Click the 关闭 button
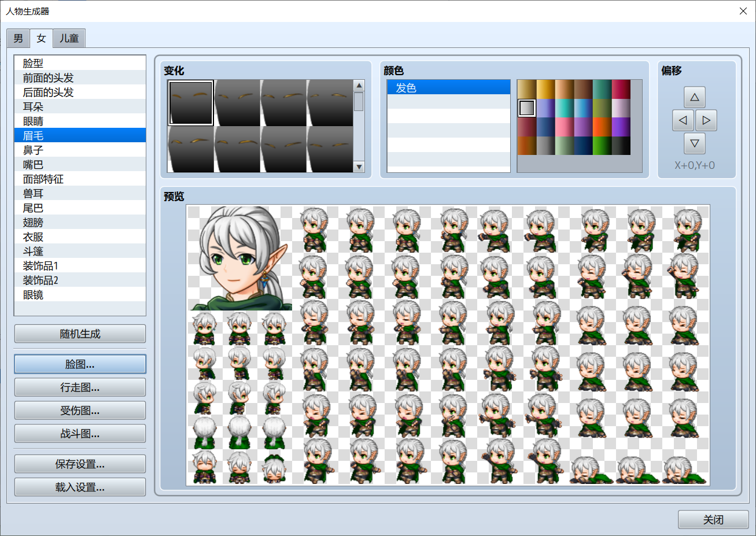The height and width of the screenshot is (536, 756). 713,519
